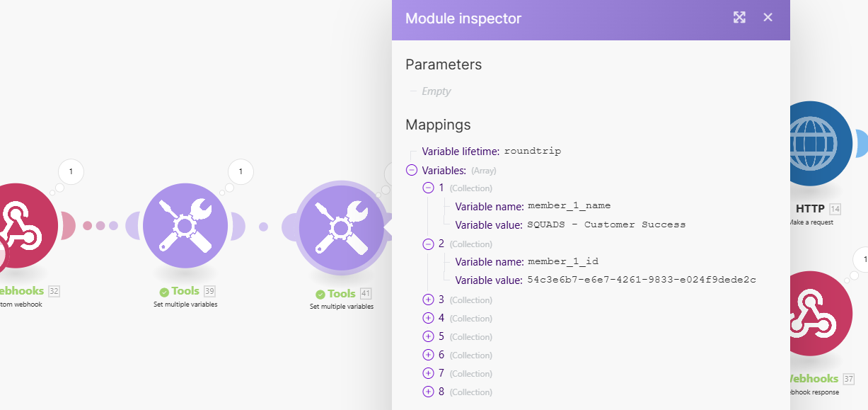Expand collection 7 in Variables
Screen dimensions: 868x410
pyautogui.click(x=428, y=373)
